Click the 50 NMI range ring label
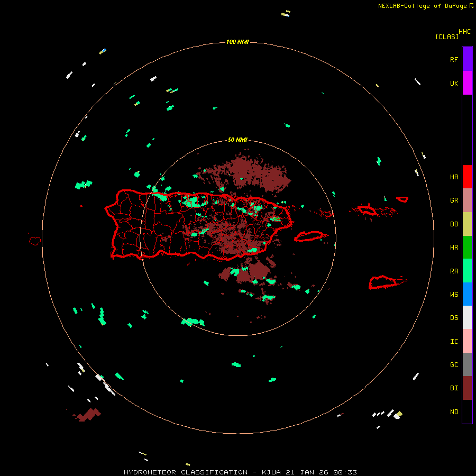The height and width of the screenshot is (476, 476). pyautogui.click(x=237, y=140)
